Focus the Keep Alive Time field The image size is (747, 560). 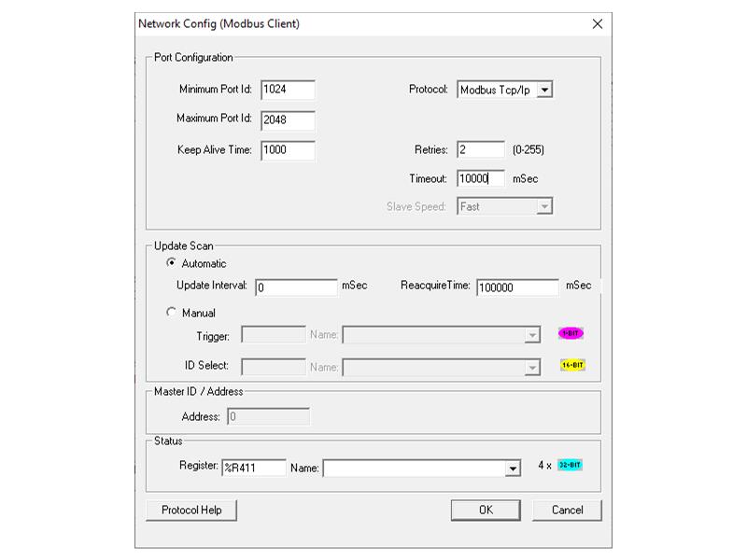click(x=288, y=150)
